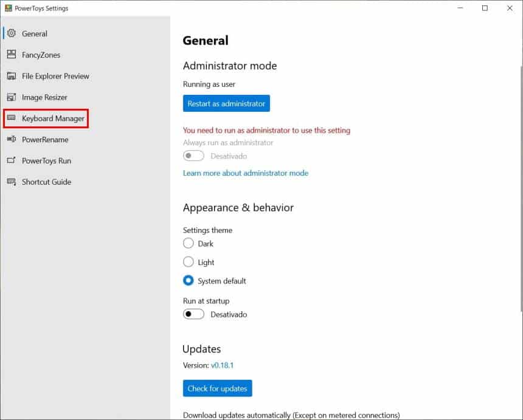The width and height of the screenshot is (523, 420).
Task: Click the Keyboard Manager keyboard icon
Action: 12,118
